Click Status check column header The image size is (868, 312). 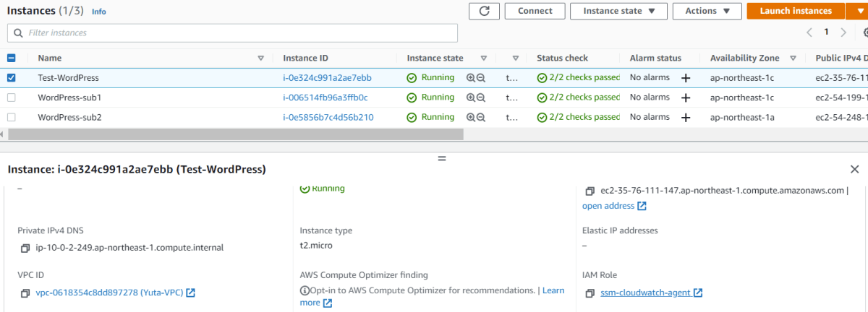point(562,58)
